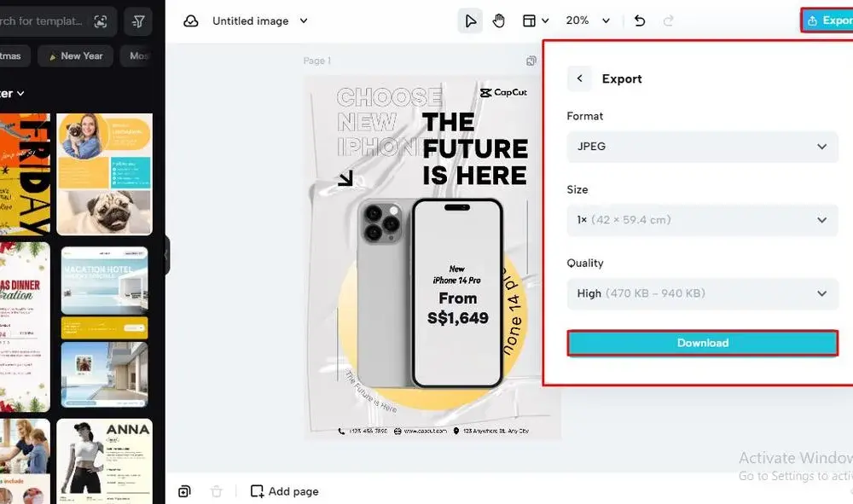Select THE FUTURE IS HERE headline text

[474, 149]
